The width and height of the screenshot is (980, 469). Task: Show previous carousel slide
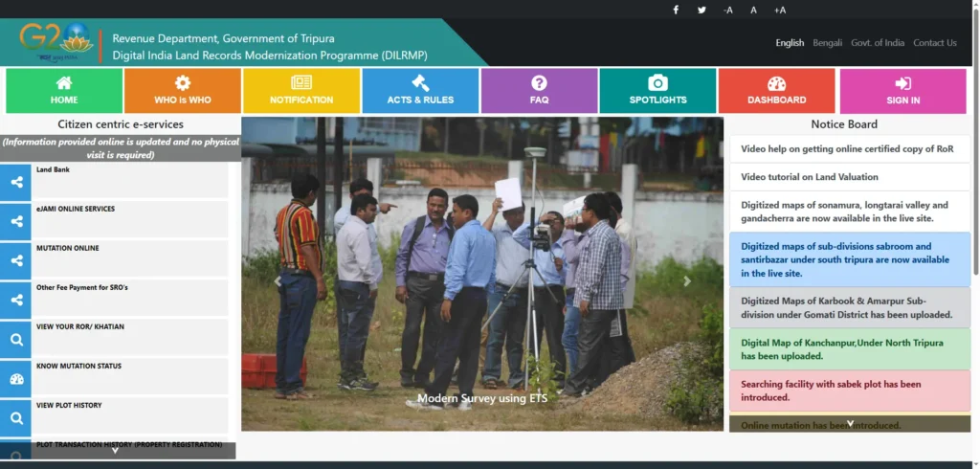click(x=278, y=281)
